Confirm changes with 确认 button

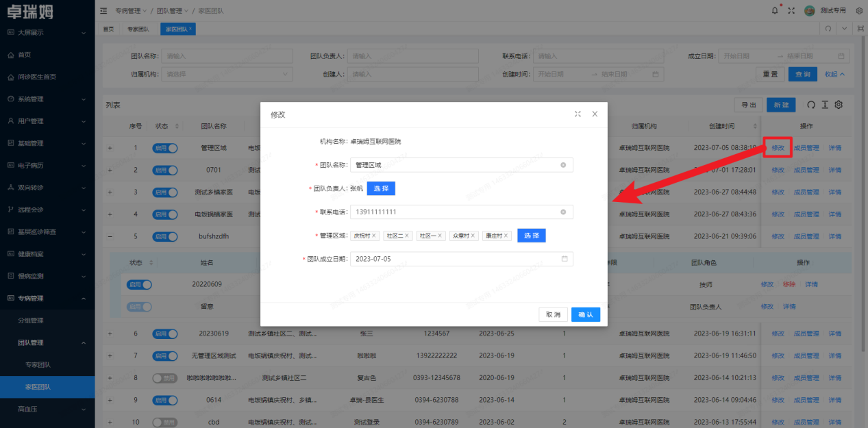pos(586,314)
